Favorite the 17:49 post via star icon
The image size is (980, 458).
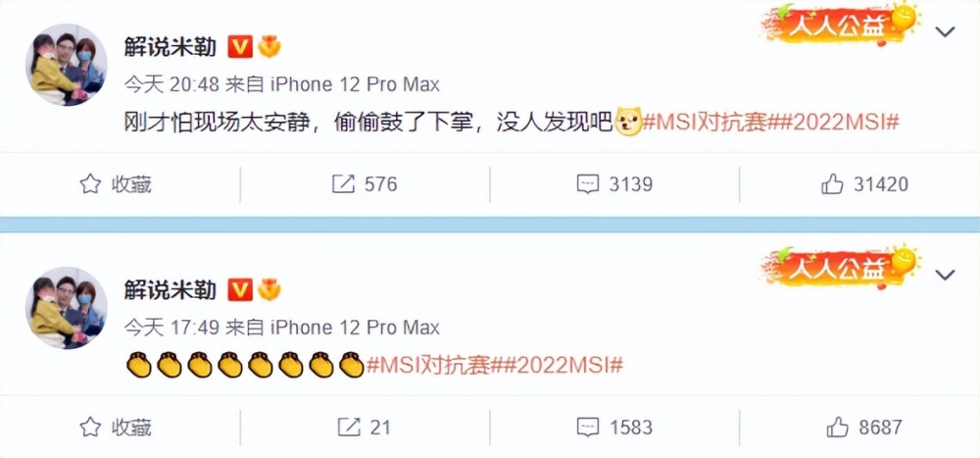pos(116,428)
